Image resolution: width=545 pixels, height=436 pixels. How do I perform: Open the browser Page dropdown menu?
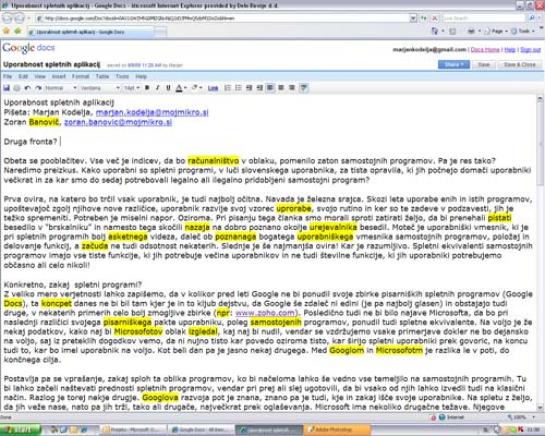pyautogui.click(x=495, y=31)
